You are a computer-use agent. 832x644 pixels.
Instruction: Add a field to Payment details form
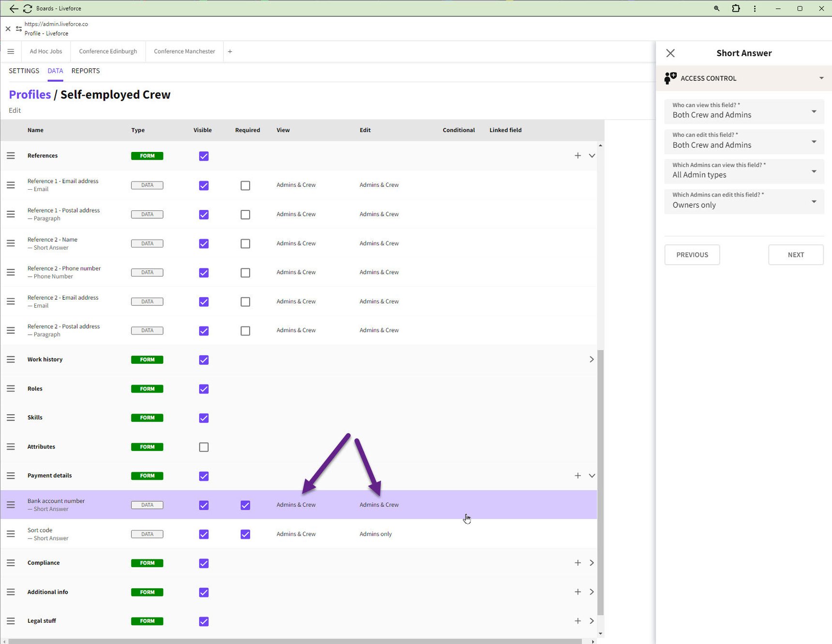pos(578,476)
